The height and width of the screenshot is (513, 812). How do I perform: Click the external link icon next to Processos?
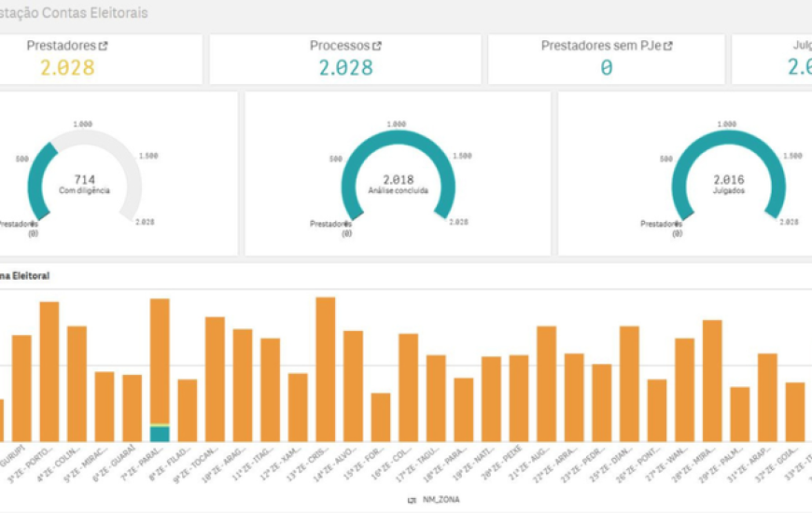click(377, 46)
